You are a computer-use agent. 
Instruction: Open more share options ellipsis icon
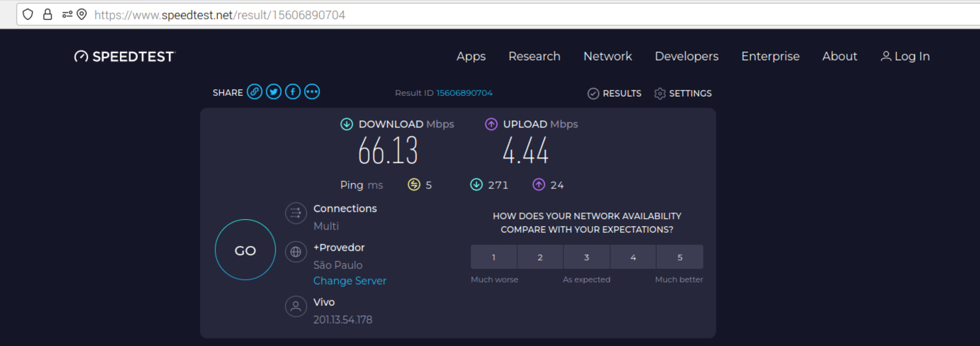pyautogui.click(x=312, y=92)
